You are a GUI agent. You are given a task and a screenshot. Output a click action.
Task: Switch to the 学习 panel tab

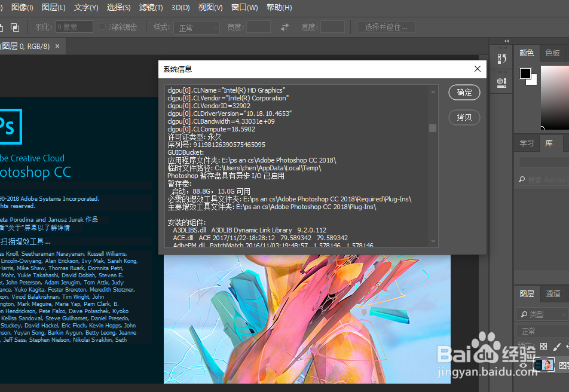tap(527, 143)
